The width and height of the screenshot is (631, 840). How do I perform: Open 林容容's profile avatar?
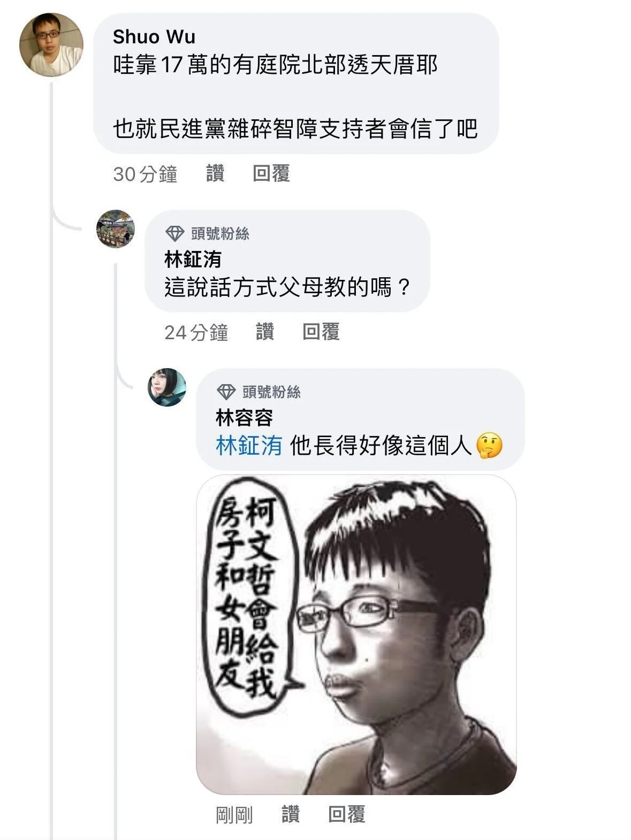pos(167,387)
